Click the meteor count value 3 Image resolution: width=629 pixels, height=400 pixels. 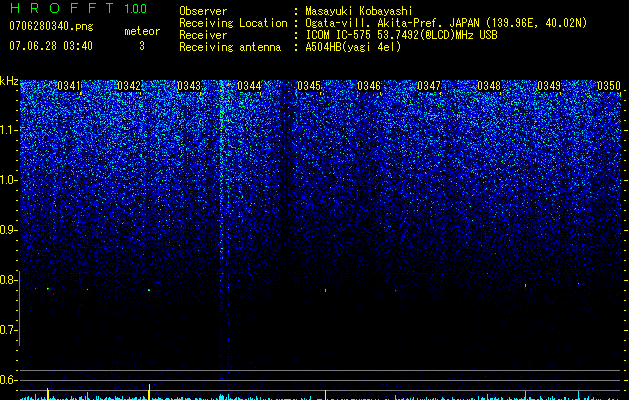pos(142,46)
